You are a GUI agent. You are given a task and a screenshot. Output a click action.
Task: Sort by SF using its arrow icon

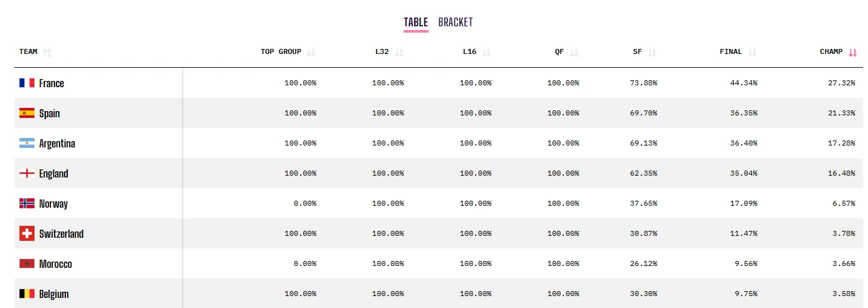[652, 53]
